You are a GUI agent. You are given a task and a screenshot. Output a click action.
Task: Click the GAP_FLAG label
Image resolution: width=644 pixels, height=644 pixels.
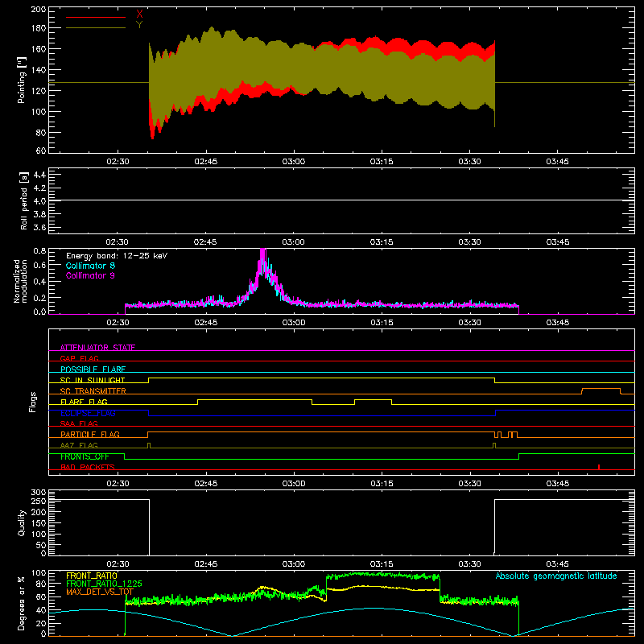80,358
